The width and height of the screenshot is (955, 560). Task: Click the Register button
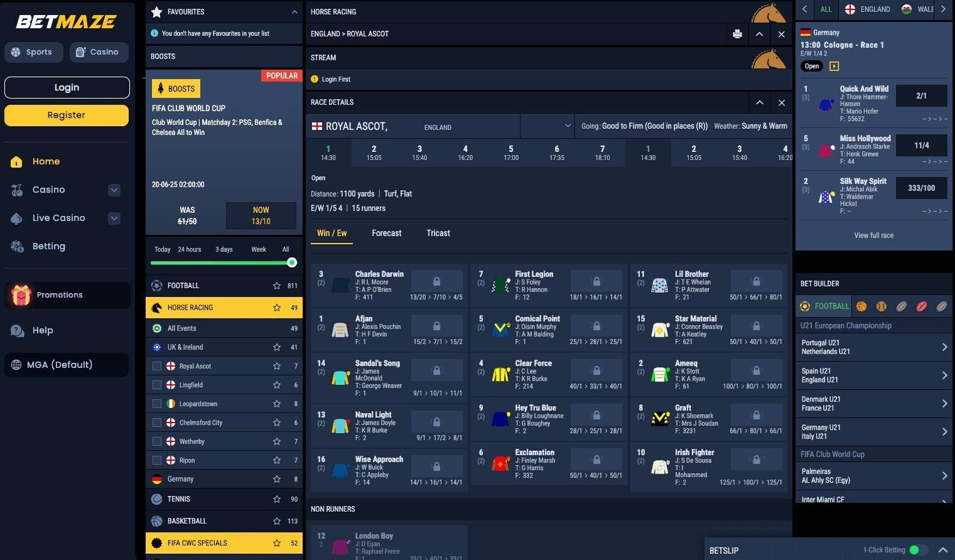click(x=67, y=115)
